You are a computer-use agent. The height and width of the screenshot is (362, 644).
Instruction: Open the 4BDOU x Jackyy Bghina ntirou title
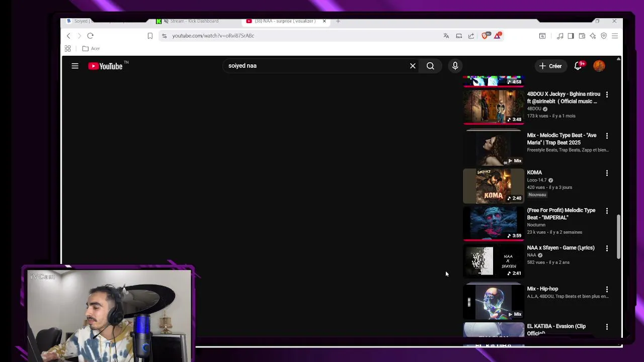coord(563,98)
